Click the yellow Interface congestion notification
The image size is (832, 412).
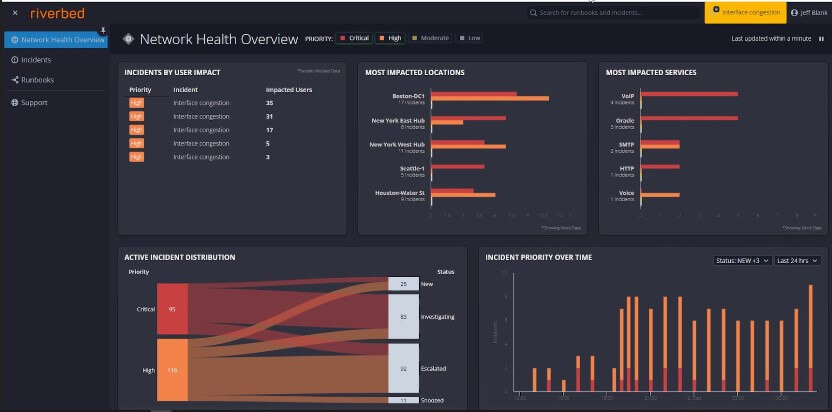[745, 13]
